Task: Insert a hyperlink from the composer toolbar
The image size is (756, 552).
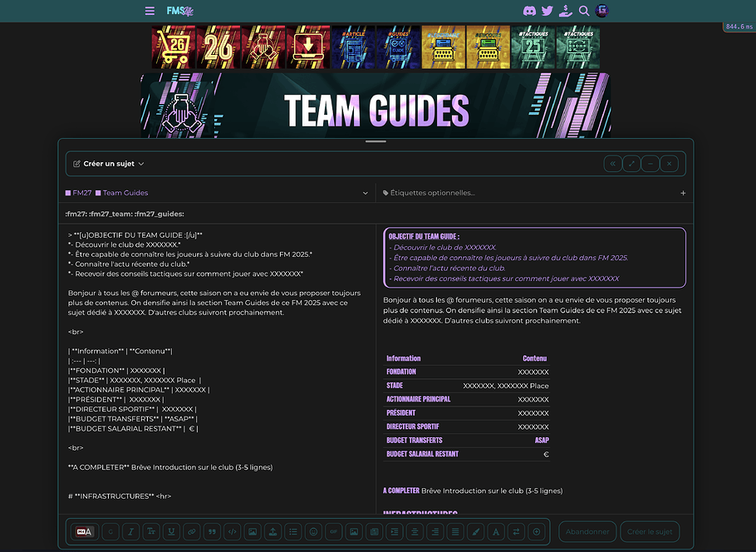Action: [x=191, y=532]
